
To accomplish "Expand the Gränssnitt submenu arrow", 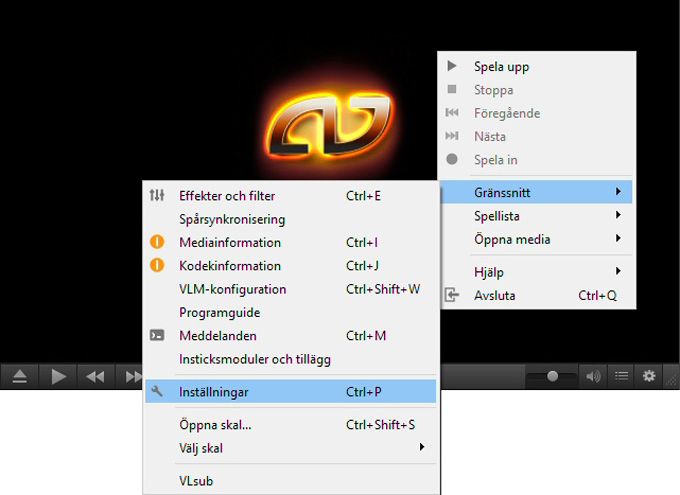I will click(x=618, y=191).
